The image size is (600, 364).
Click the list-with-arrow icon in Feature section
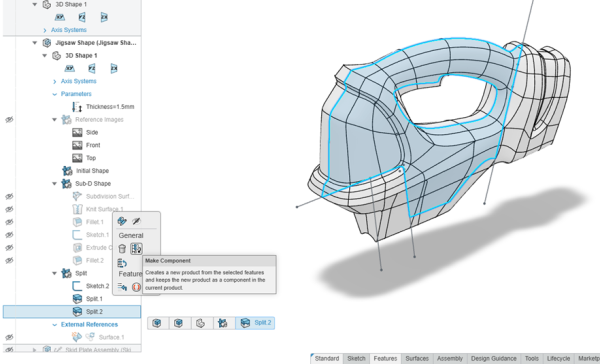[x=122, y=287]
